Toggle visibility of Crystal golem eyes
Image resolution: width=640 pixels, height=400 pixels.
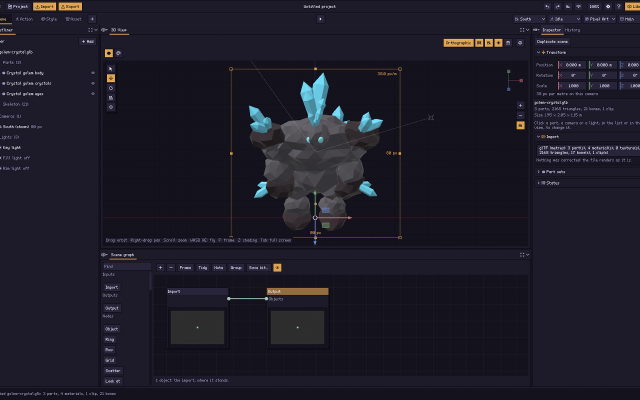pyautogui.click(x=93, y=94)
